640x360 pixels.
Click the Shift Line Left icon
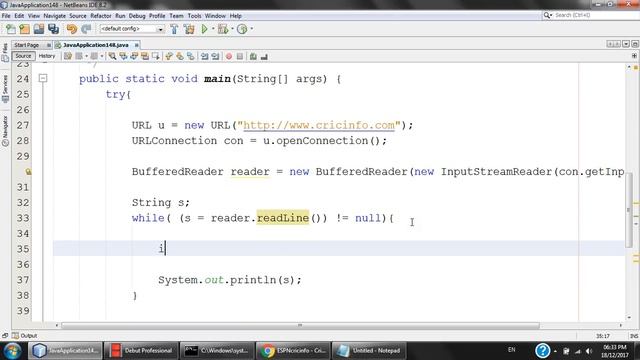(204, 56)
